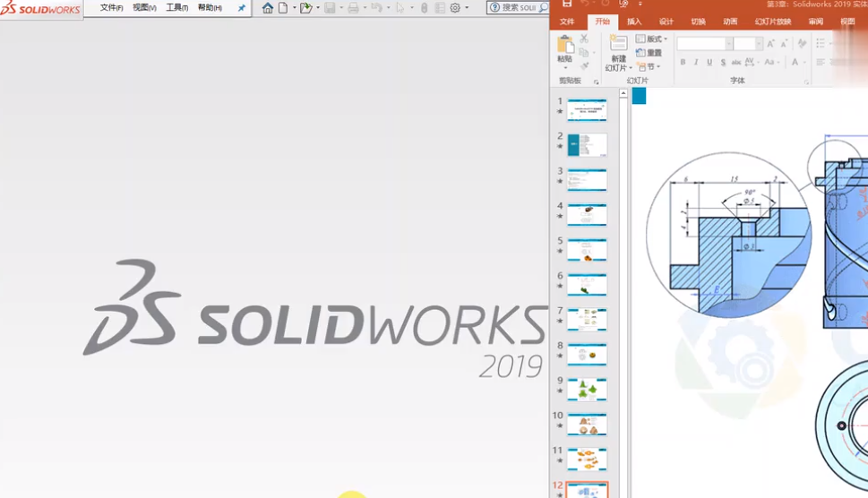The height and width of the screenshot is (498, 868).
Task: Click the SolidWorks select cursor icon
Action: (x=400, y=8)
